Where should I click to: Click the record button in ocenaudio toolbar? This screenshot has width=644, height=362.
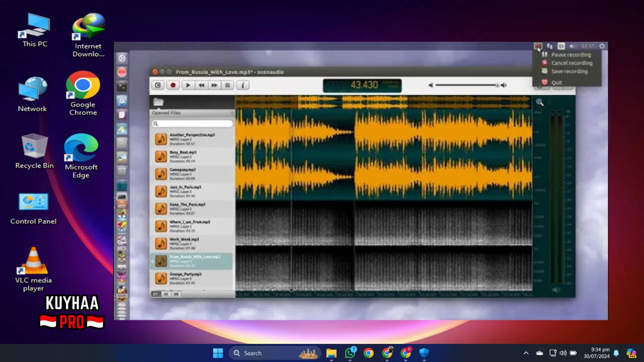tap(173, 85)
